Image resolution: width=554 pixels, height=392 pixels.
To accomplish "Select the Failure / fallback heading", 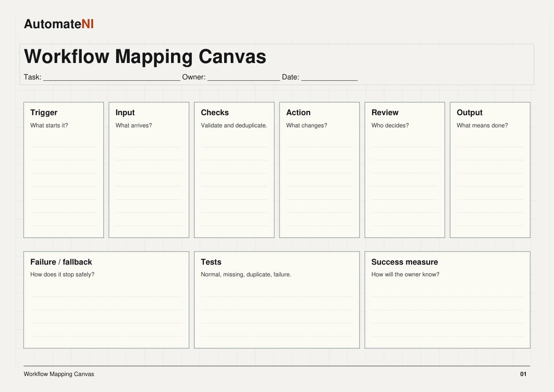I will 61,262.
